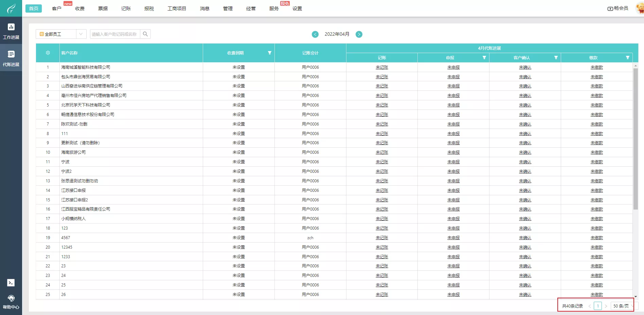The image size is (644, 315).
Task: Go to next month arrow
Action: click(x=359, y=34)
